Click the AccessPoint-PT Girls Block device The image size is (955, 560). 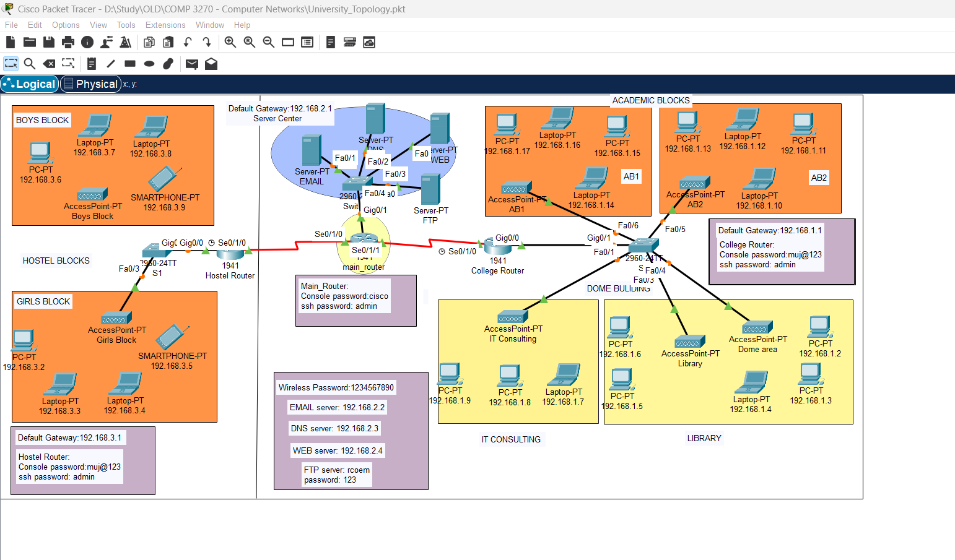pos(116,318)
